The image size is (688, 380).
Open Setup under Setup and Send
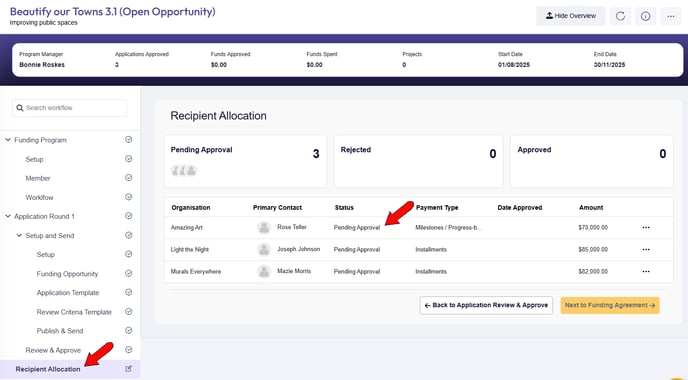[x=46, y=255]
